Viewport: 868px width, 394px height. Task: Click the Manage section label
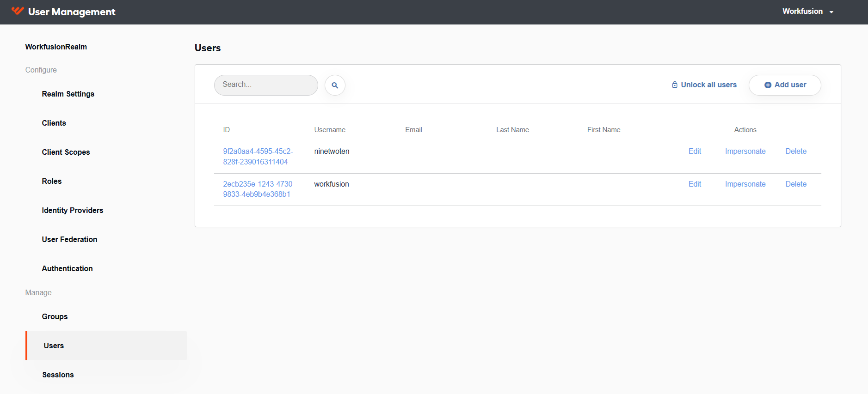click(x=38, y=292)
